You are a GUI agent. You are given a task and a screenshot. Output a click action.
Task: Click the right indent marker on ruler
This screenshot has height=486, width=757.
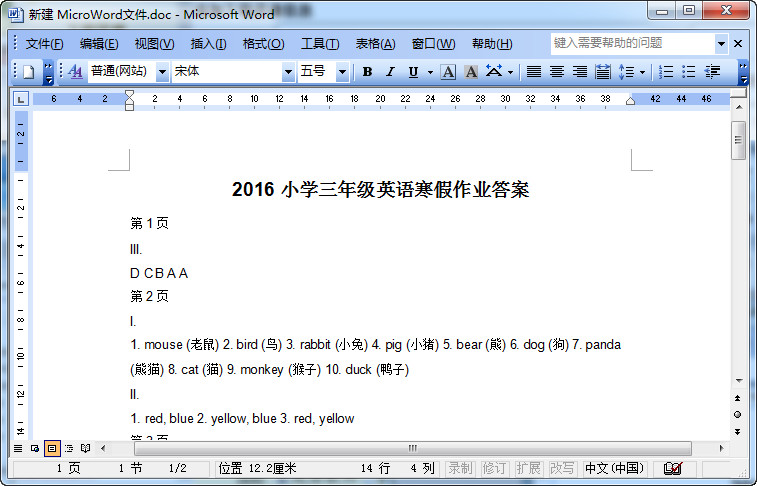[x=630, y=101]
